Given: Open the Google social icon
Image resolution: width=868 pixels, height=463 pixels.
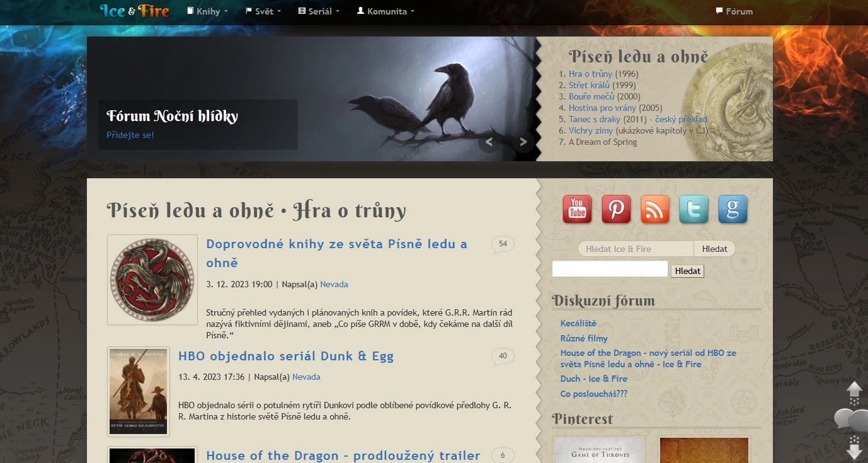Looking at the screenshot, I should click(x=733, y=209).
